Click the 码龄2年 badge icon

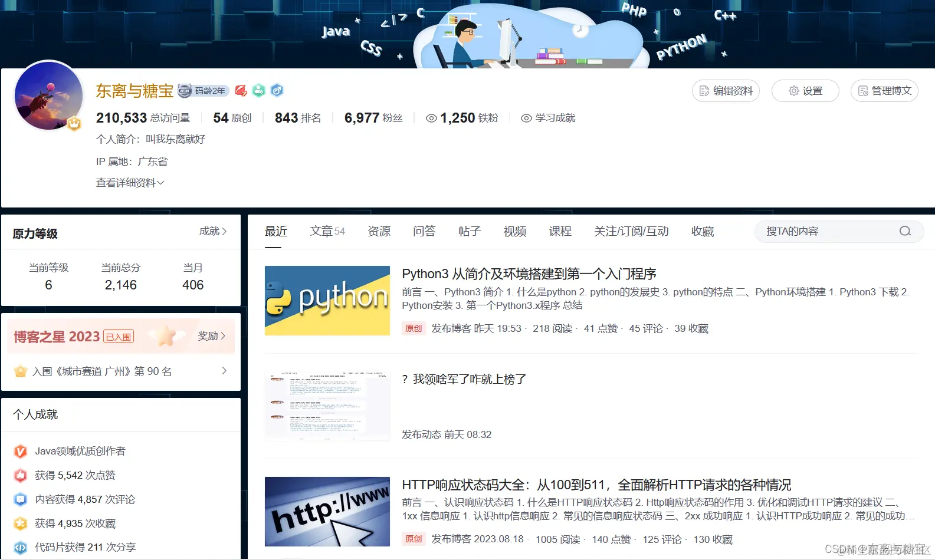[x=203, y=91]
